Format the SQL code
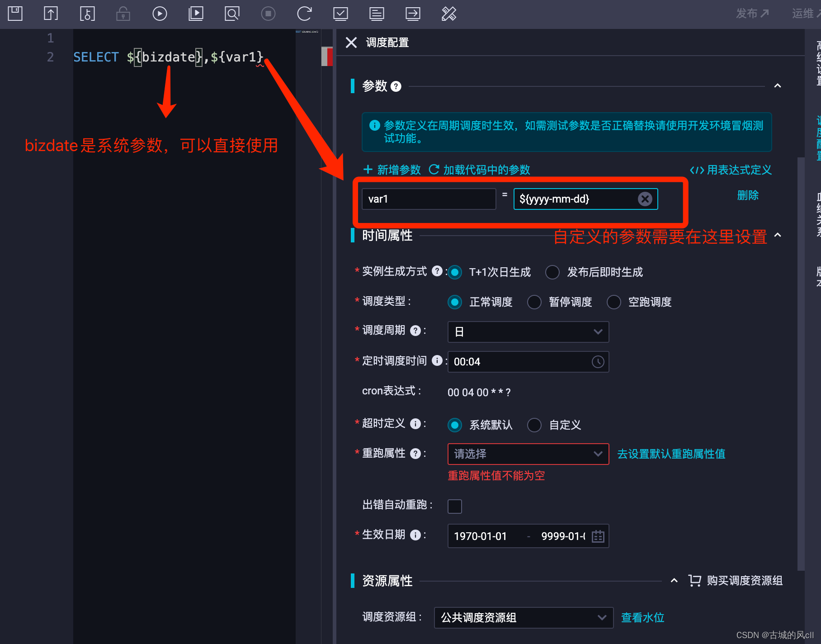This screenshot has height=644, width=821. coord(449,14)
